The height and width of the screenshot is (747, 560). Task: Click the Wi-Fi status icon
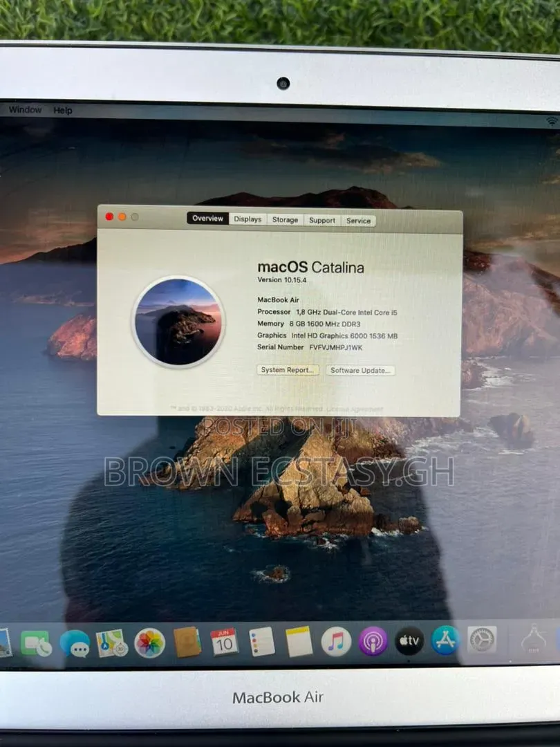[x=552, y=122]
